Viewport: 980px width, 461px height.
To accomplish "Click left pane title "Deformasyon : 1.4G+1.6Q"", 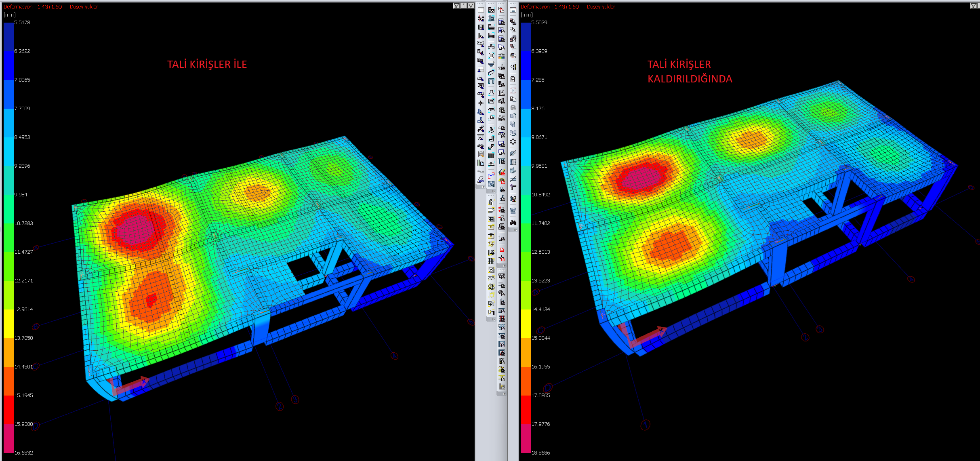I will 33,7.
